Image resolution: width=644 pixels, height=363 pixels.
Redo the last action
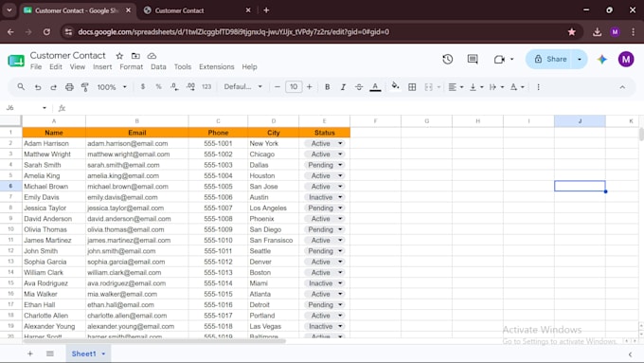[53, 87]
